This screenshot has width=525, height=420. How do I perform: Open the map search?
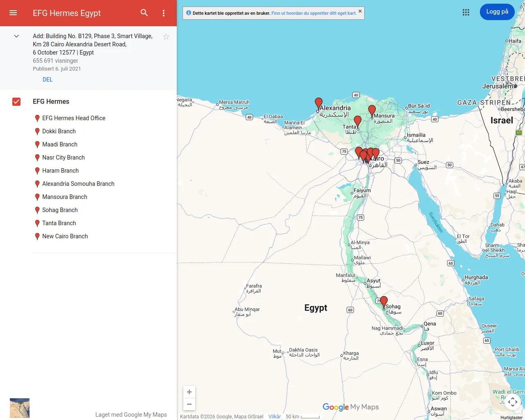(144, 13)
